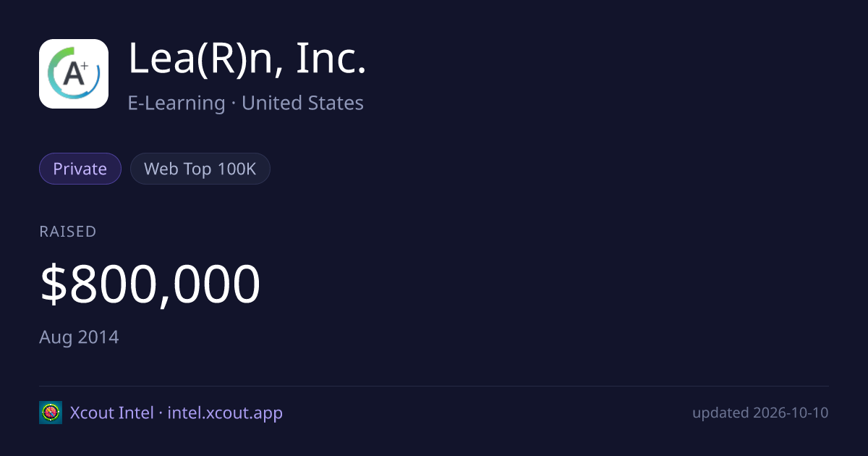
Task: Click the Aug 2014 funding date
Action: tap(79, 337)
